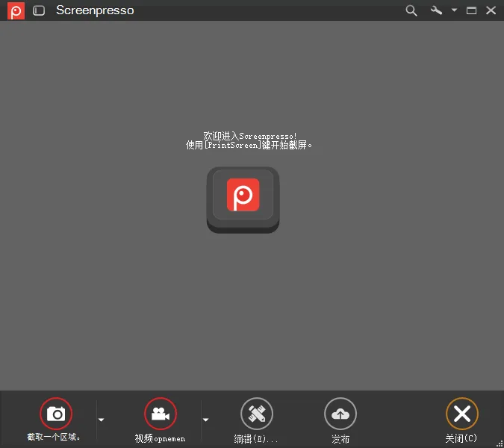Click the orange circled X close icon
Image resolution: width=504 pixels, height=448 pixels.
pos(462,414)
